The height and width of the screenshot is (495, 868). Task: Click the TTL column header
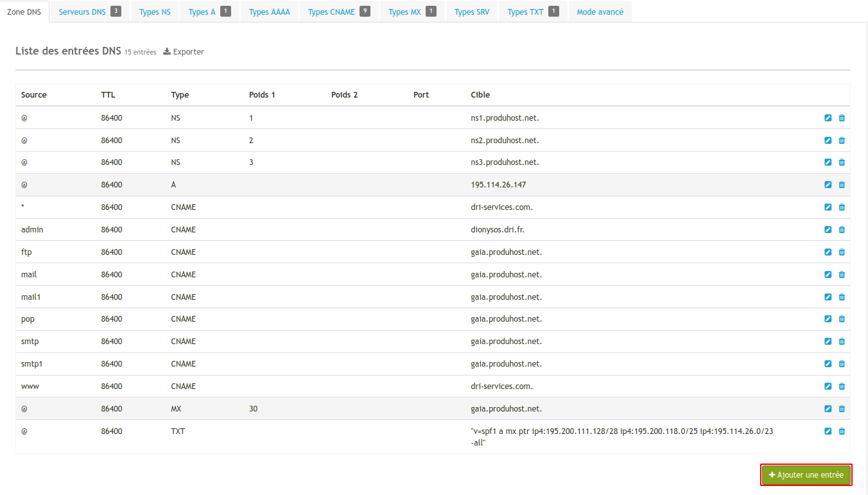(x=108, y=95)
